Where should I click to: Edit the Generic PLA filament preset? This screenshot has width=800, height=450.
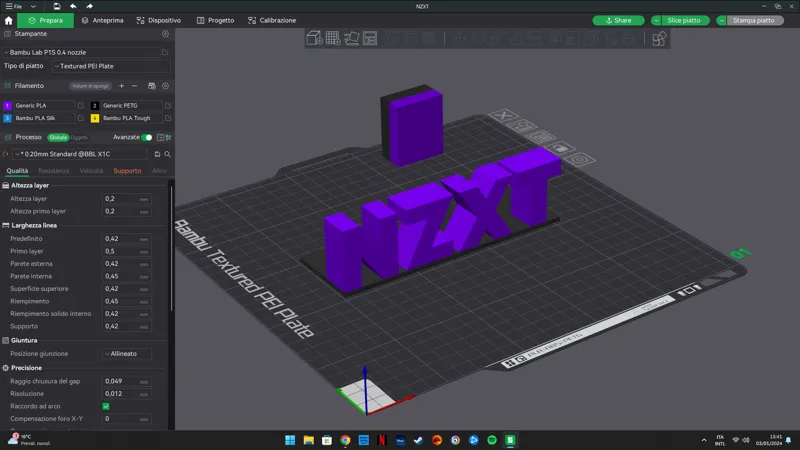[81, 105]
